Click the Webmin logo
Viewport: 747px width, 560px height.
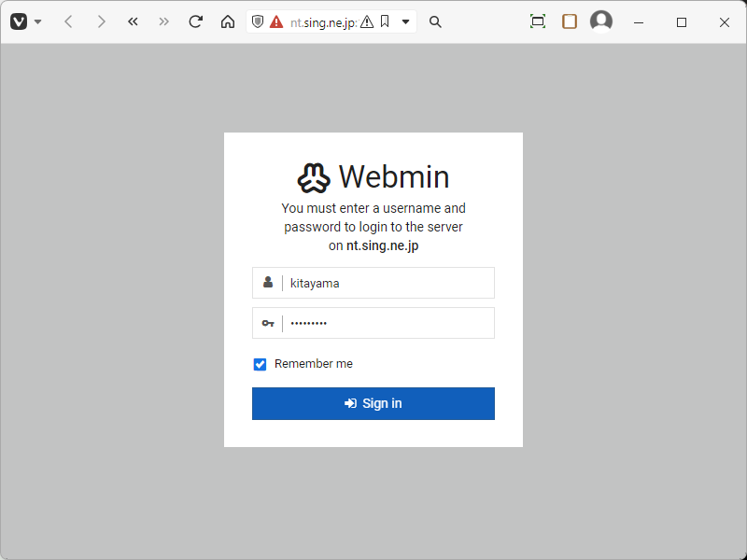(x=373, y=177)
